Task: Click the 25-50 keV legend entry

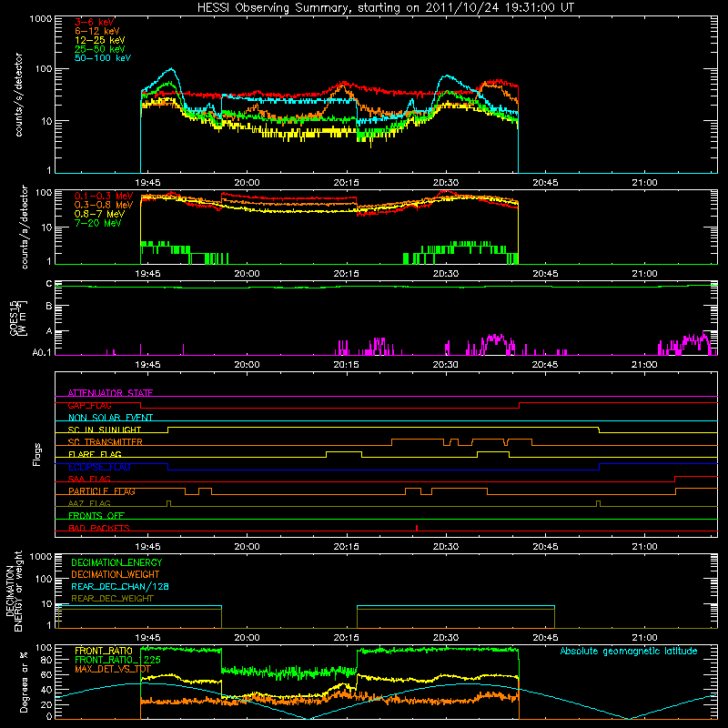Action: coord(100,49)
